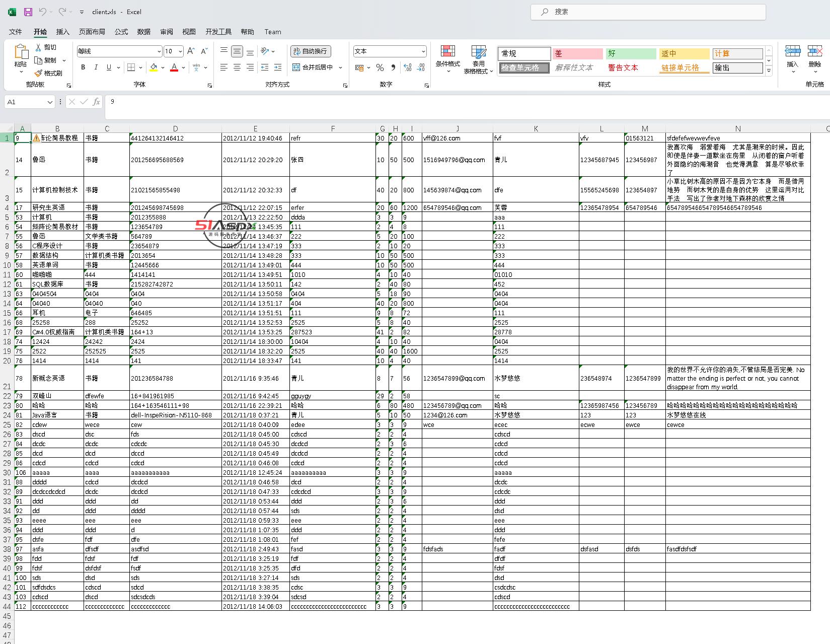Click the Undo arrow icon
830x644 pixels.
(42, 12)
